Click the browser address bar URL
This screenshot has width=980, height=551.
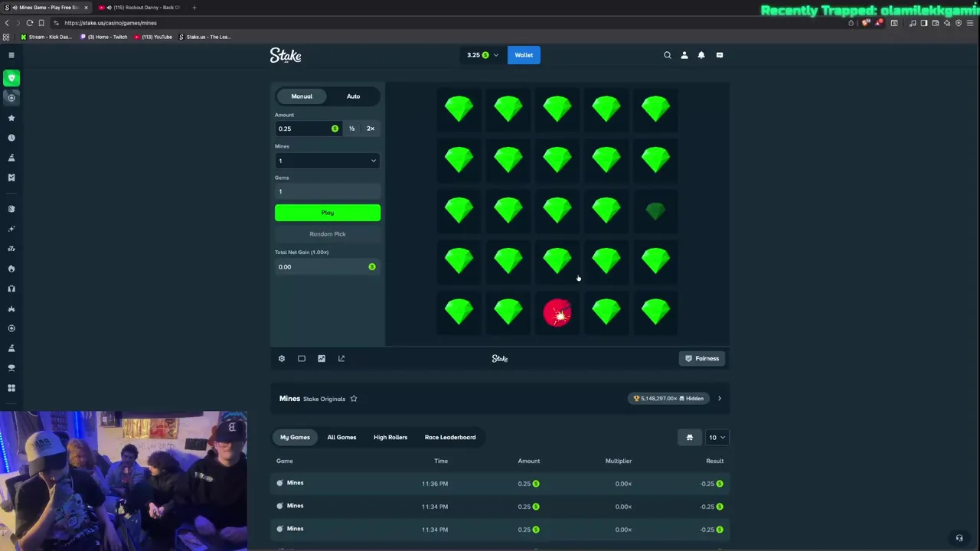tap(110, 23)
